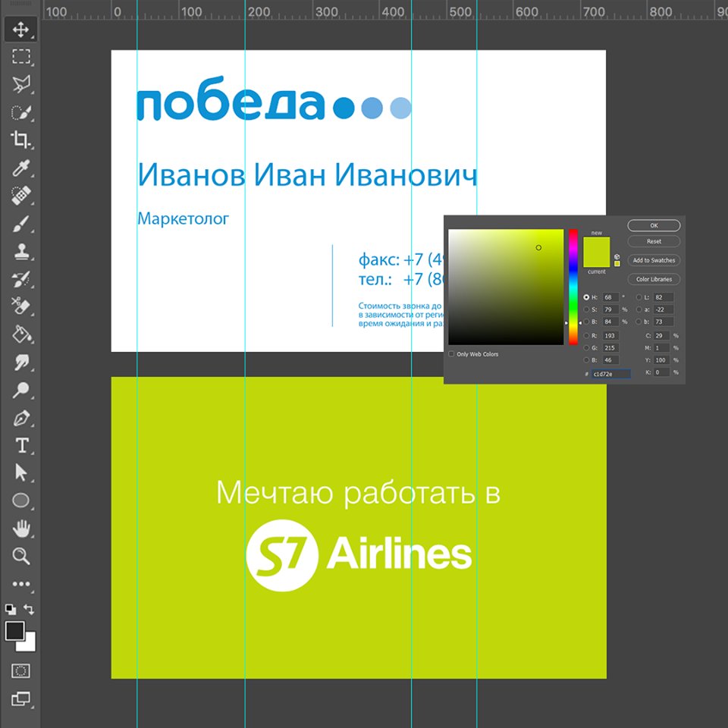The height and width of the screenshot is (728, 728).
Task: Change the screen mode
Action: 20,698
